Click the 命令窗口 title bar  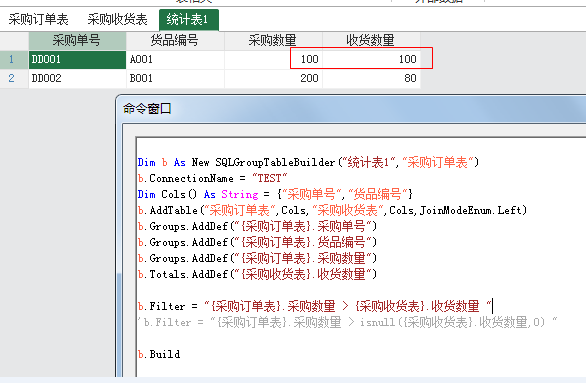(351, 109)
